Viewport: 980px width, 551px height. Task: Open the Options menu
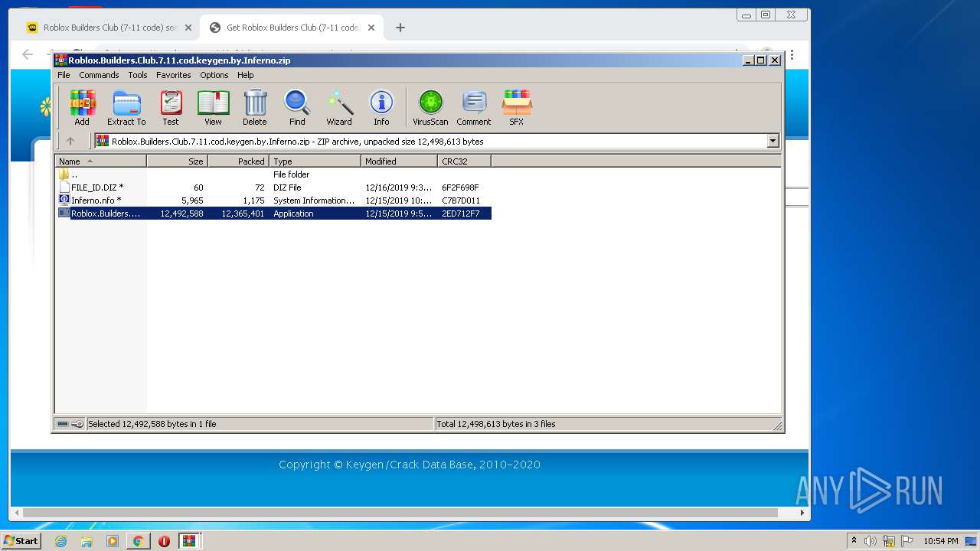click(214, 75)
